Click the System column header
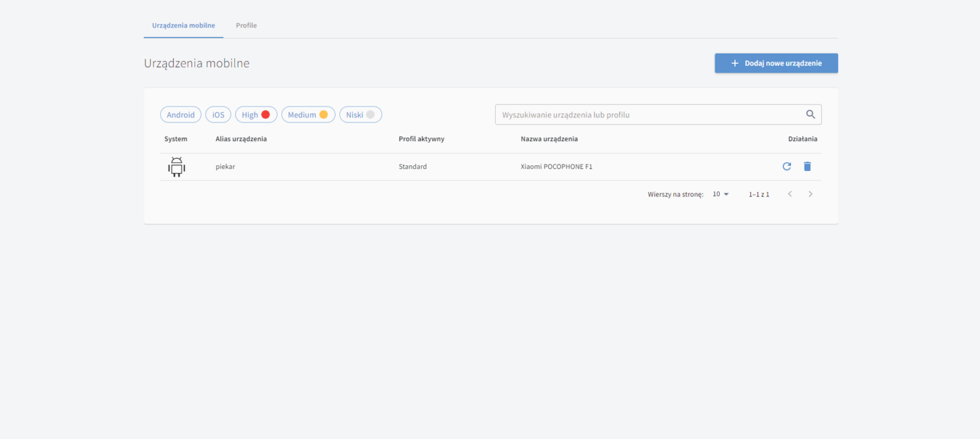The width and height of the screenshot is (980, 439). click(175, 139)
